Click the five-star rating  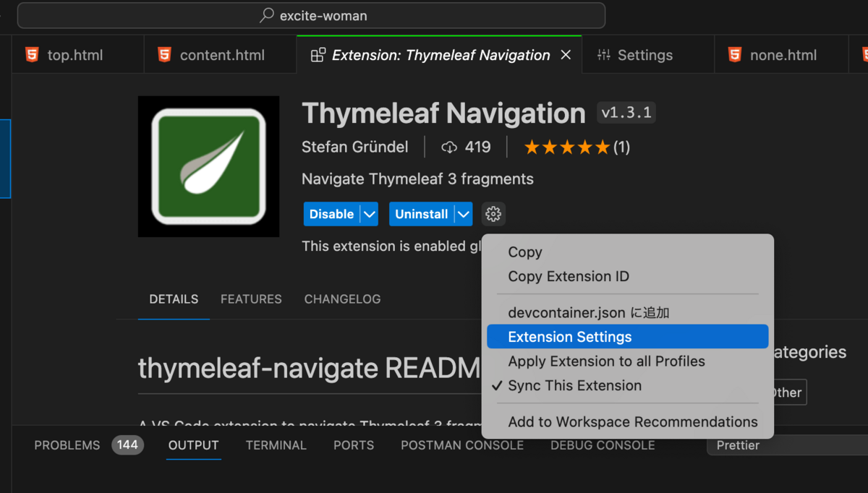point(567,147)
